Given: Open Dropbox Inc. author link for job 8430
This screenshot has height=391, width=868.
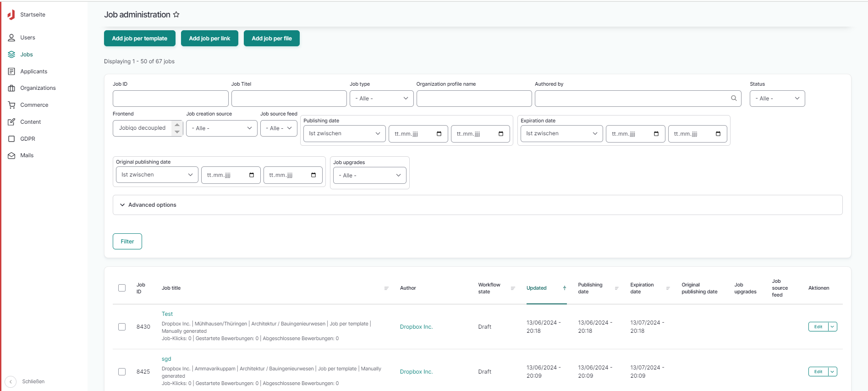Looking at the screenshot, I should (x=416, y=327).
